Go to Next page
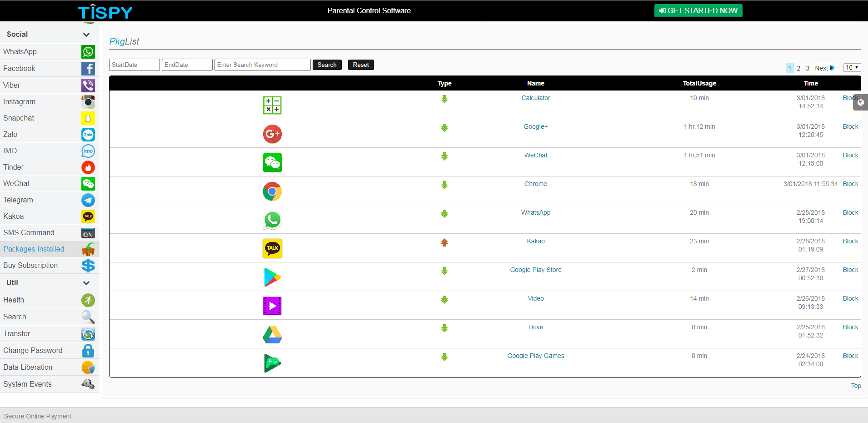The width and height of the screenshot is (868, 423). click(x=824, y=68)
